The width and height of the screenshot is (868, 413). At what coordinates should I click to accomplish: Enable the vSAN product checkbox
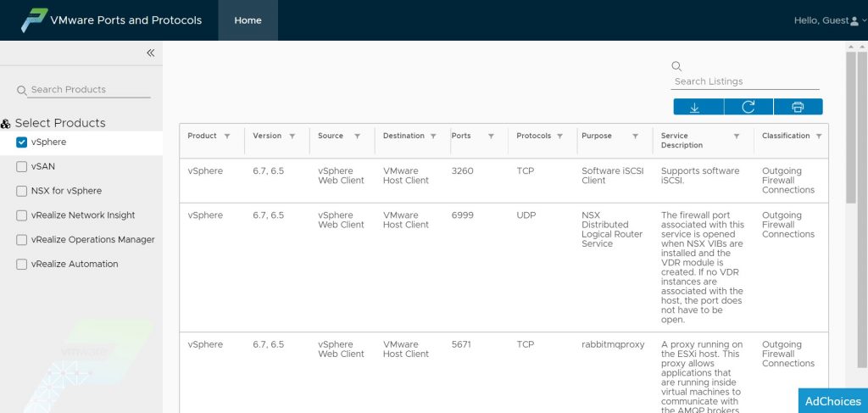(x=22, y=167)
